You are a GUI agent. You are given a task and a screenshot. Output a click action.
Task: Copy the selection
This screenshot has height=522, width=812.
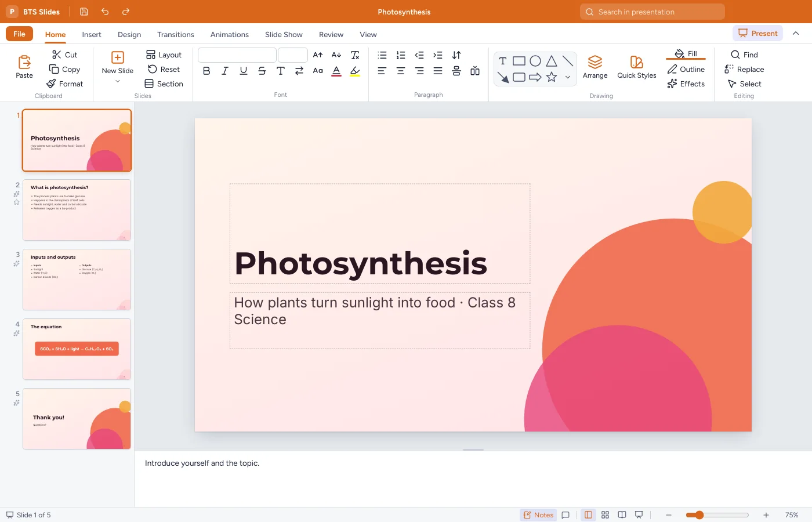[x=65, y=69]
